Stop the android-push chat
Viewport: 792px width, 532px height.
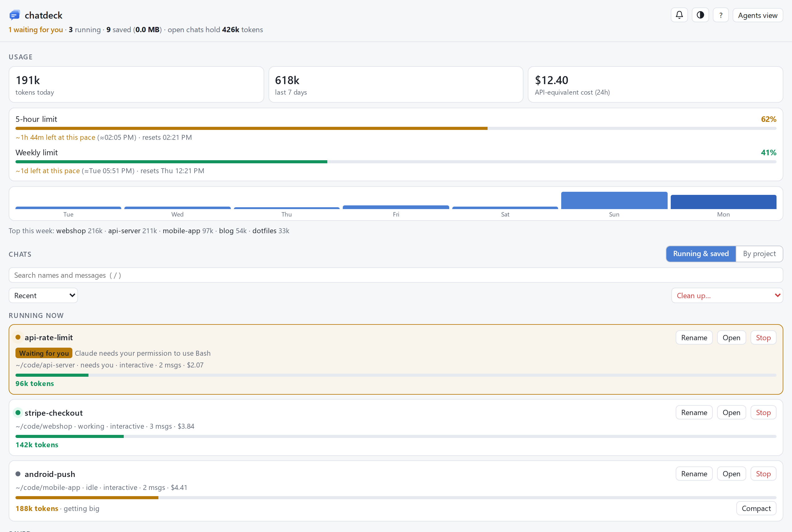(x=763, y=474)
